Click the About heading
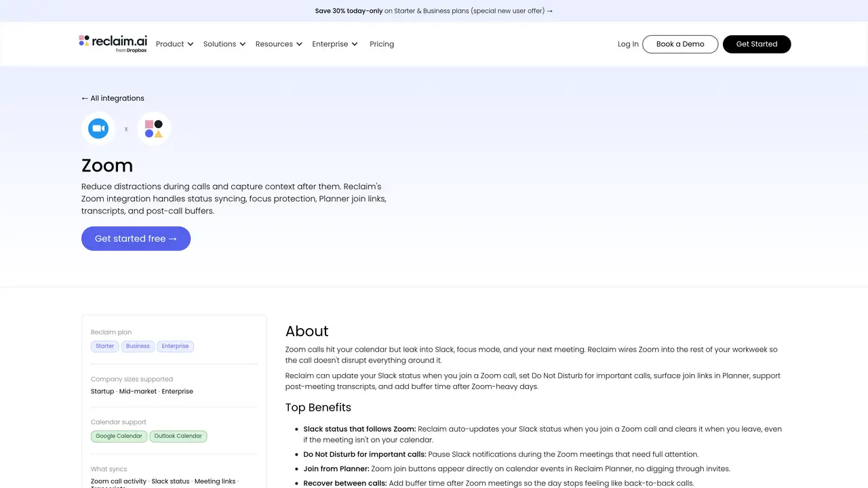This screenshot has width=868, height=488. tap(307, 331)
